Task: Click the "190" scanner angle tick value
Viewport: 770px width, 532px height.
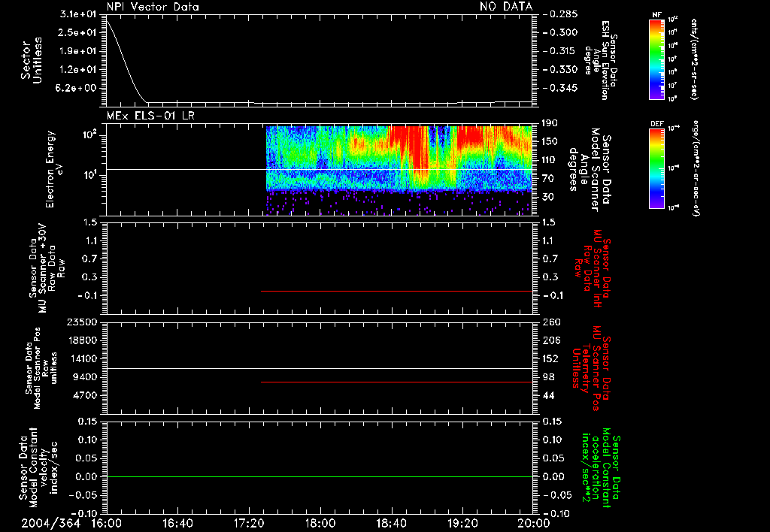Action: 550,123
